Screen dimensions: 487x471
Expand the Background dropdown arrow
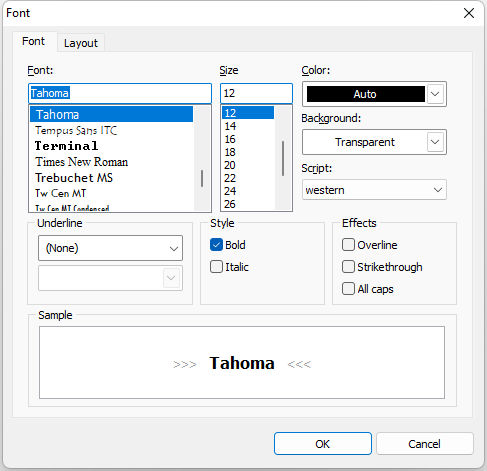click(x=435, y=142)
